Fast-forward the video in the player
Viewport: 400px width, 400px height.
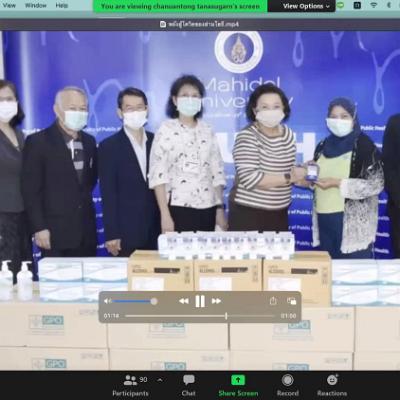point(216,301)
